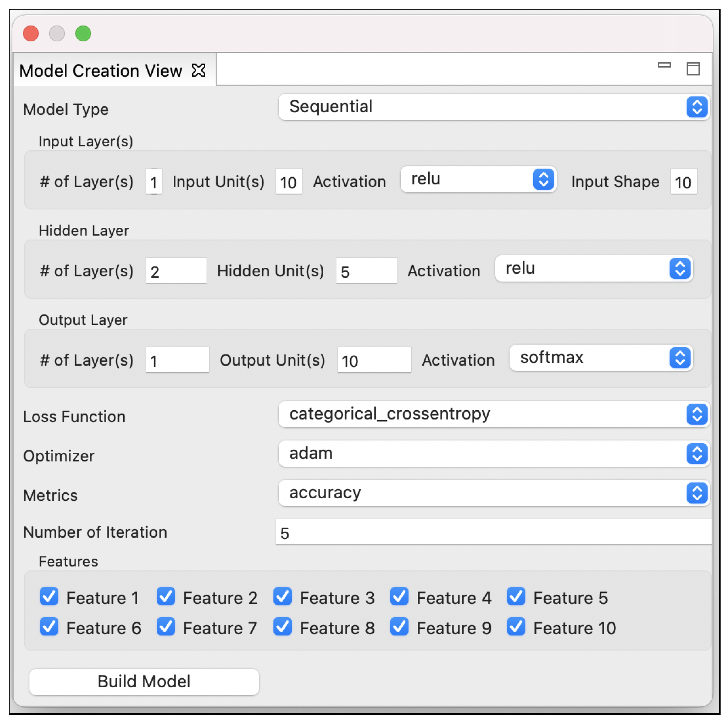Open the adam Optimizer dropdown
The height and width of the screenshot is (722, 728).
tap(493, 454)
